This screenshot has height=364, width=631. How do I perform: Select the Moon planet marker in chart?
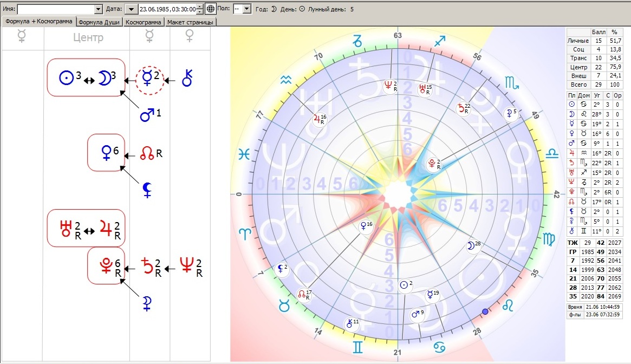click(473, 245)
